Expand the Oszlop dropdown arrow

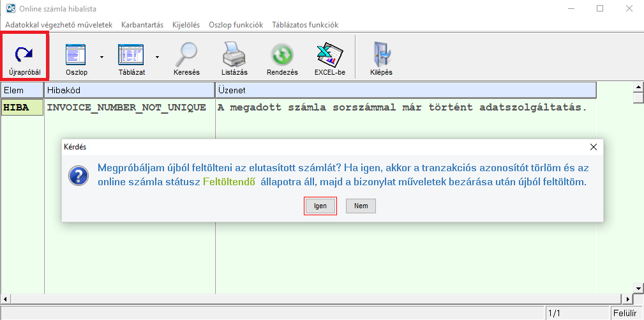(101, 56)
